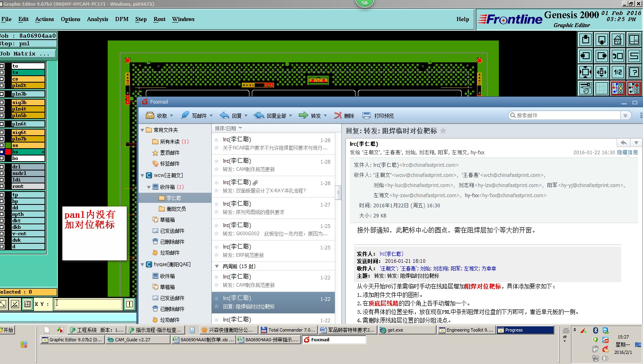Click the question mark help icon in Genesis toolbar
Viewport: 643px width, 364px height.
634,72
